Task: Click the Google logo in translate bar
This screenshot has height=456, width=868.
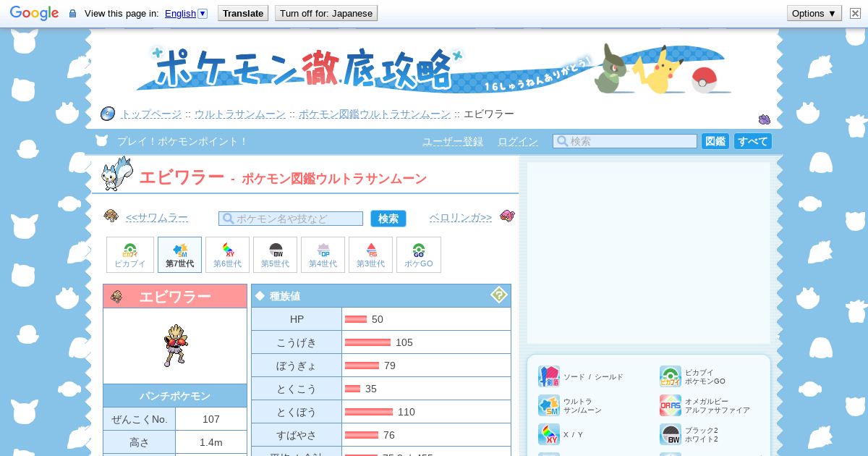Action: point(34,13)
